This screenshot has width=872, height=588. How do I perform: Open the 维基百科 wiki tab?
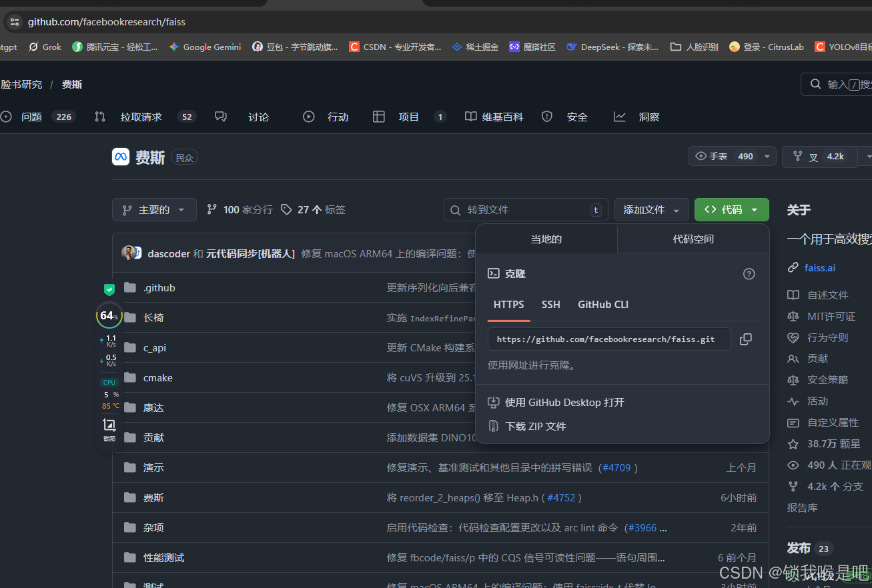(x=494, y=117)
